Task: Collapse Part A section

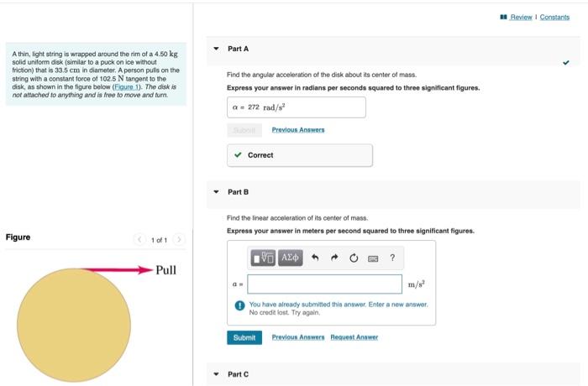Action: (x=217, y=49)
